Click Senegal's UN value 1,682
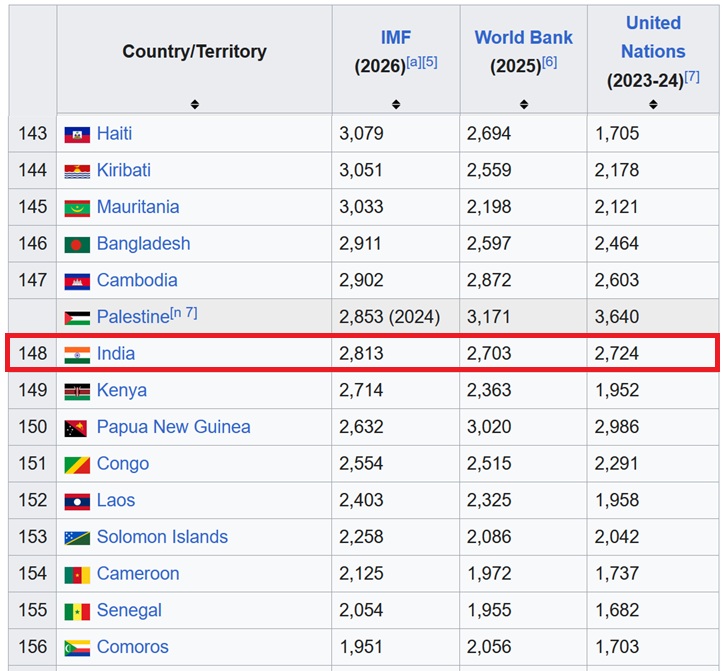 (x=617, y=610)
